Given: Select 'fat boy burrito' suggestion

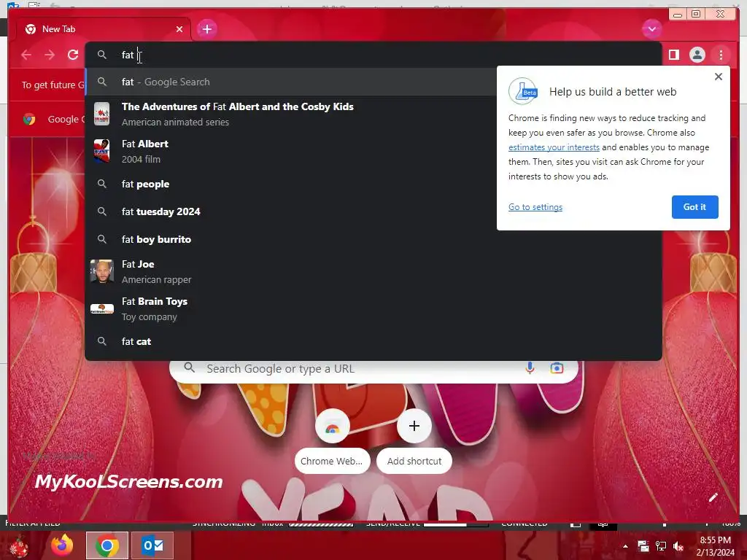Looking at the screenshot, I should (x=373, y=239).
